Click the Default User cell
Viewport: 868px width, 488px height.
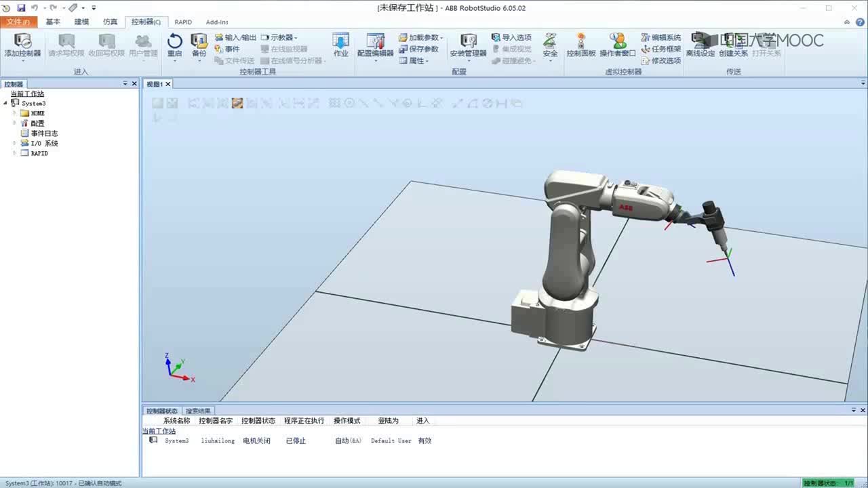coord(391,441)
